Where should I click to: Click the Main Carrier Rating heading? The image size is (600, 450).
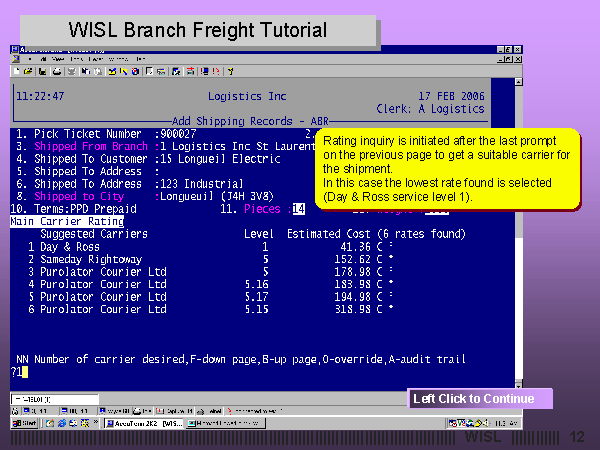67,222
